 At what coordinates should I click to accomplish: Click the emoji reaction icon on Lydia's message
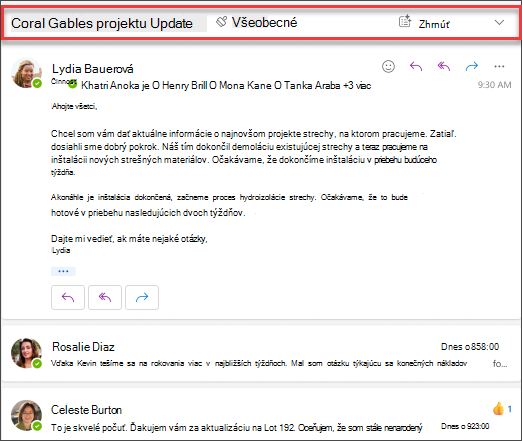[x=388, y=66]
